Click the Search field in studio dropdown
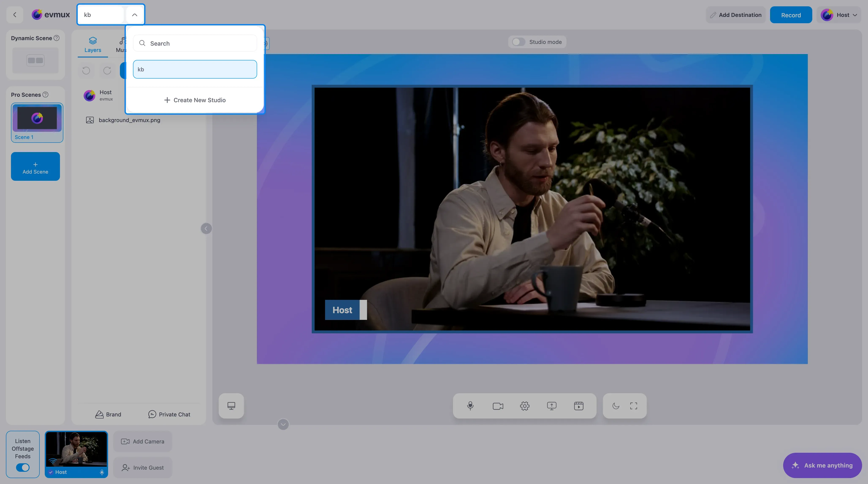 click(195, 43)
